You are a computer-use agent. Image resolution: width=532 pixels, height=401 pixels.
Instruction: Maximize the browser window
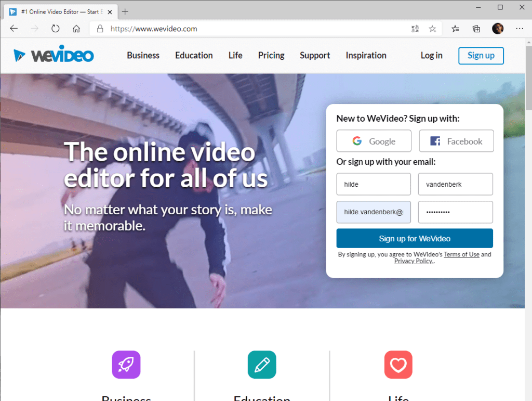tap(500, 7)
